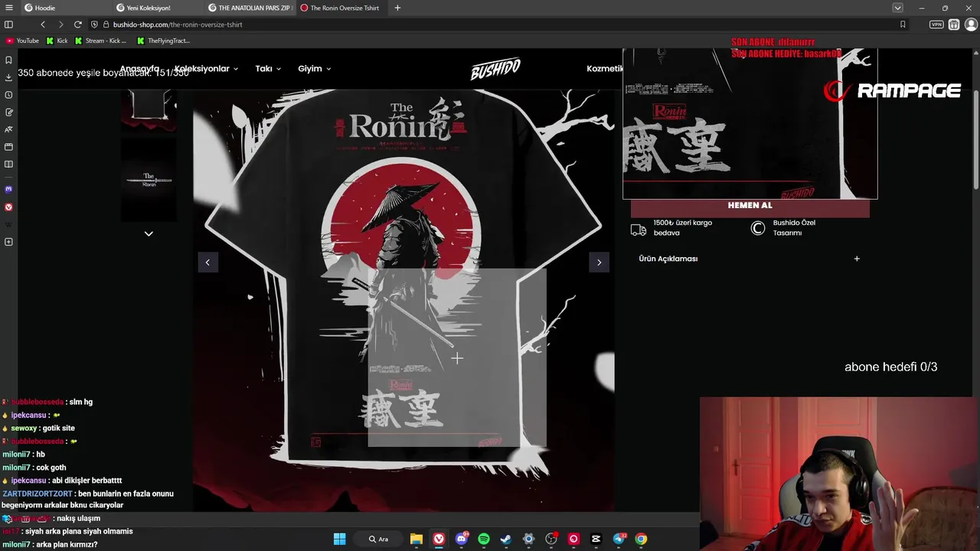Switch to the Yeni Koleksiyon! tab

(x=158, y=8)
